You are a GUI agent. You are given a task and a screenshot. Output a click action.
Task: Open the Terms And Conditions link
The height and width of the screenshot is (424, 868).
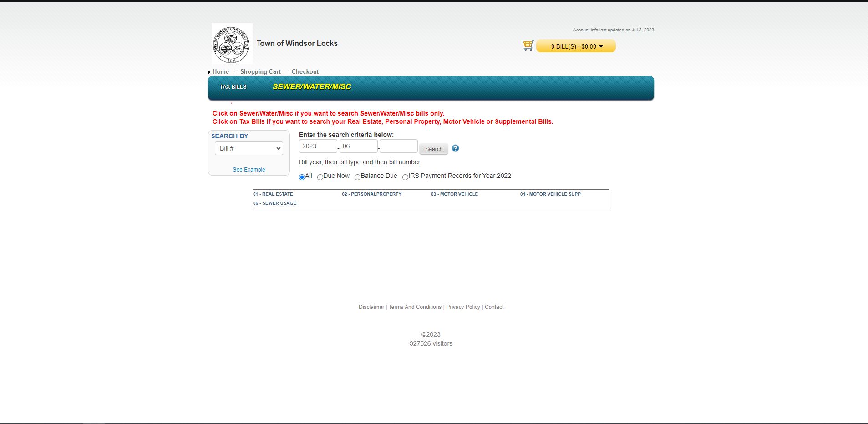[x=415, y=307]
